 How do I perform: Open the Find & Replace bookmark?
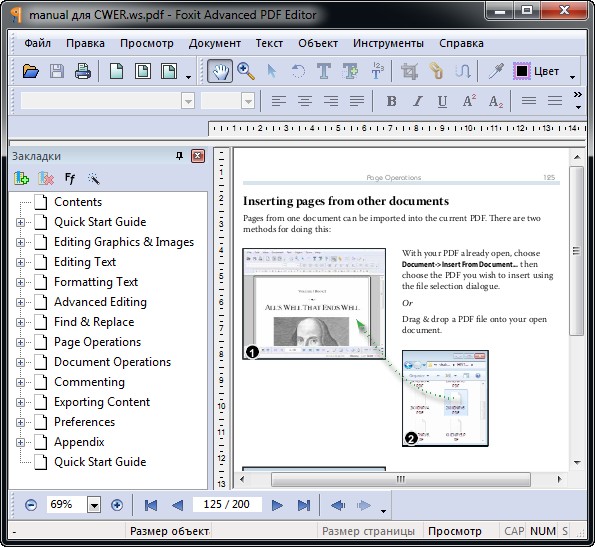tap(94, 322)
